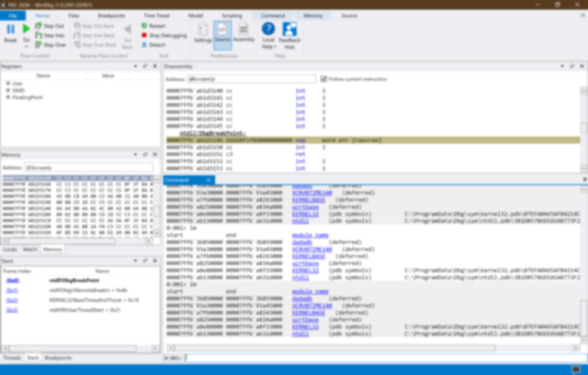The width and height of the screenshot is (588, 375).
Task: Pin the Registers panel
Action: (x=145, y=66)
